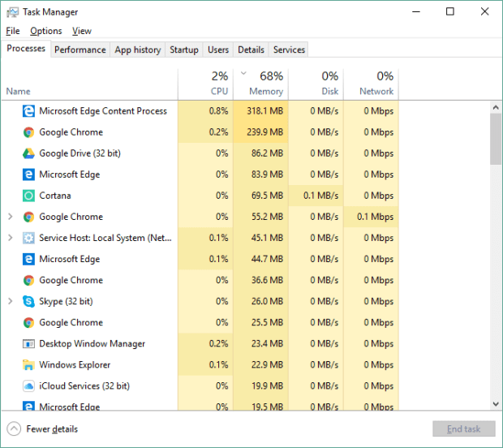The height and width of the screenshot is (448, 503).
Task: Click the Task Manager title bar icon
Action: [x=12, y=12]
